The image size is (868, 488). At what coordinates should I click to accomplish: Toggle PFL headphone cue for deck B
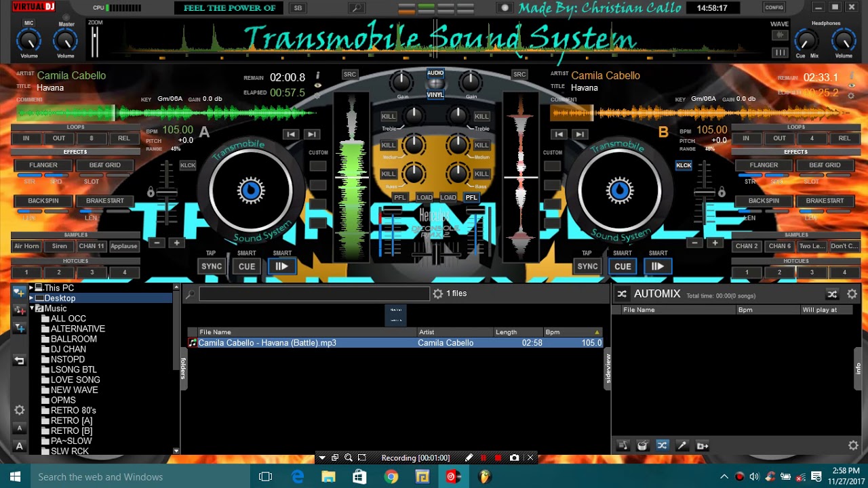click(x=471, y=197)
